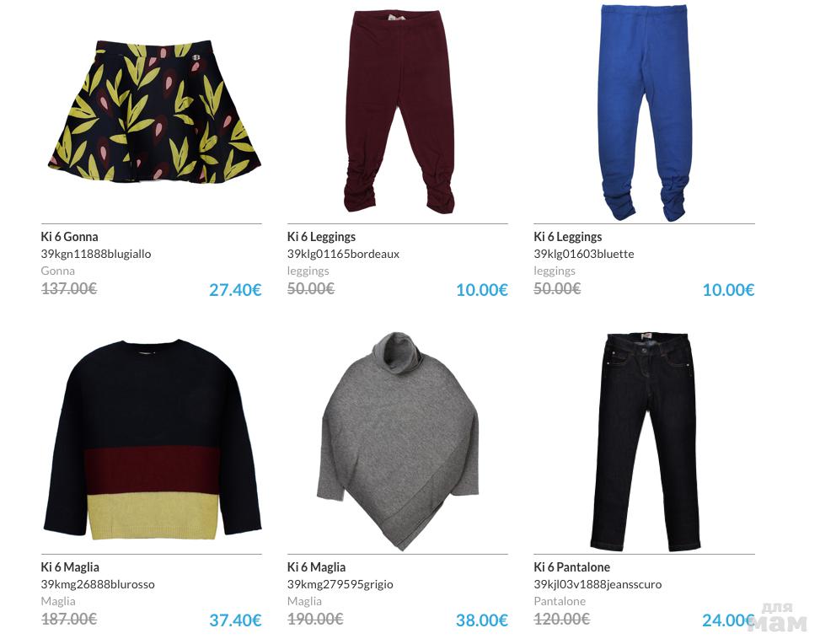This screenshot has width=820, height=644.
Task: Click the 24.00€ sale price
Action: click(x=728, y=620)
